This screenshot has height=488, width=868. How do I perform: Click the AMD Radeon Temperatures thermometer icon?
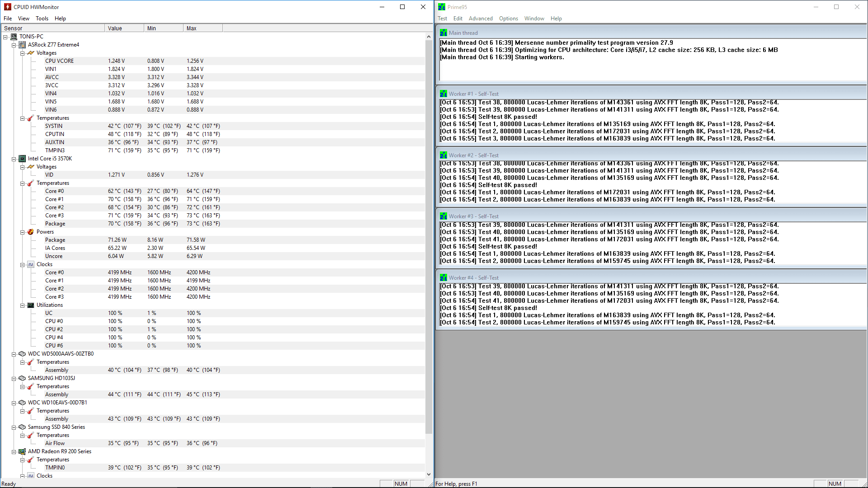tap(31, 460)
